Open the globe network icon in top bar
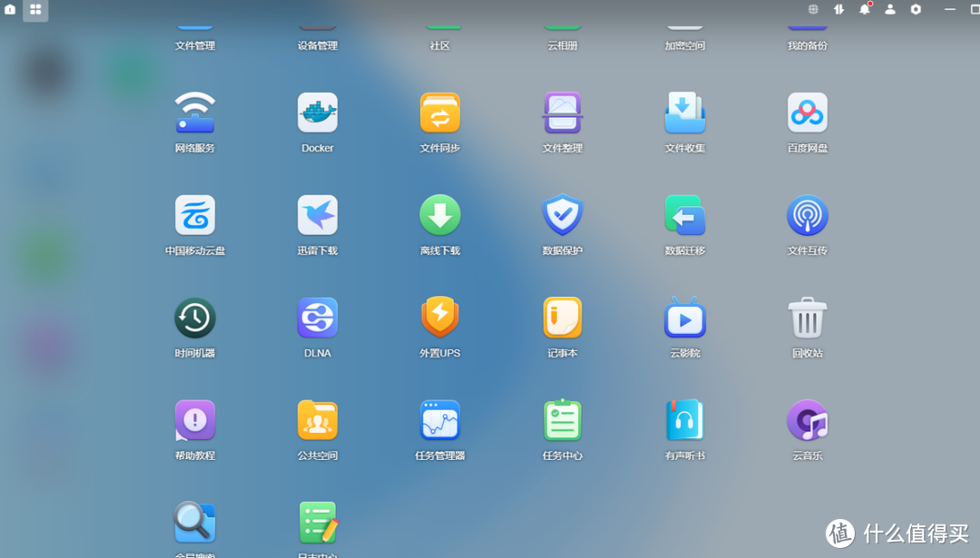The width and height of the screenshot is (980, 558). tap(813, 9)
